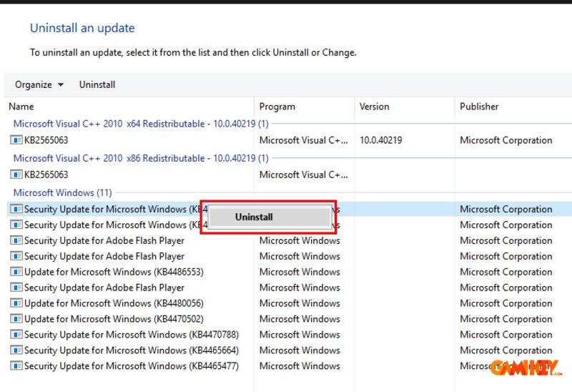Collapse the Visual C++ 2010 x86 Redistributable group
This screenshot has height=392, width=572.
click(141, 158)
